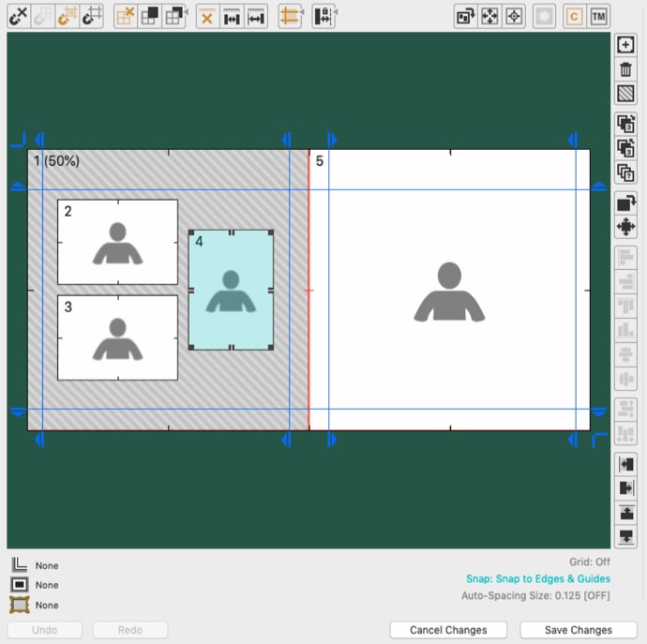Select image frame 2 on the left page

[117, 242]
